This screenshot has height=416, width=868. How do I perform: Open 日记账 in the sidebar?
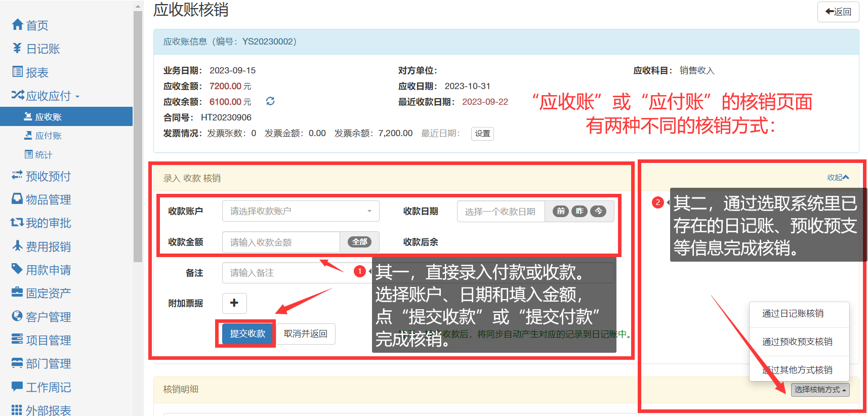point(43,49)
